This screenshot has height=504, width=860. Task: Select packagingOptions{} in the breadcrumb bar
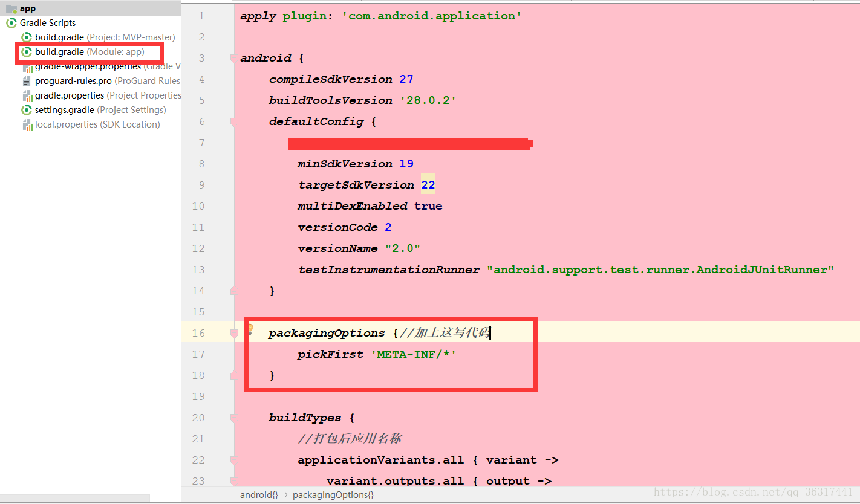[x=333, y=494]
